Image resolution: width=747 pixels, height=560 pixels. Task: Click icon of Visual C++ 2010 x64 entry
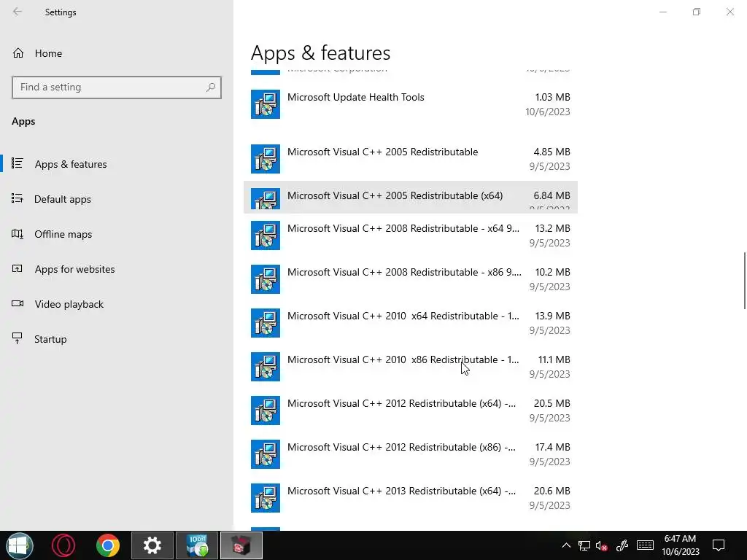(x=266, y=323)
